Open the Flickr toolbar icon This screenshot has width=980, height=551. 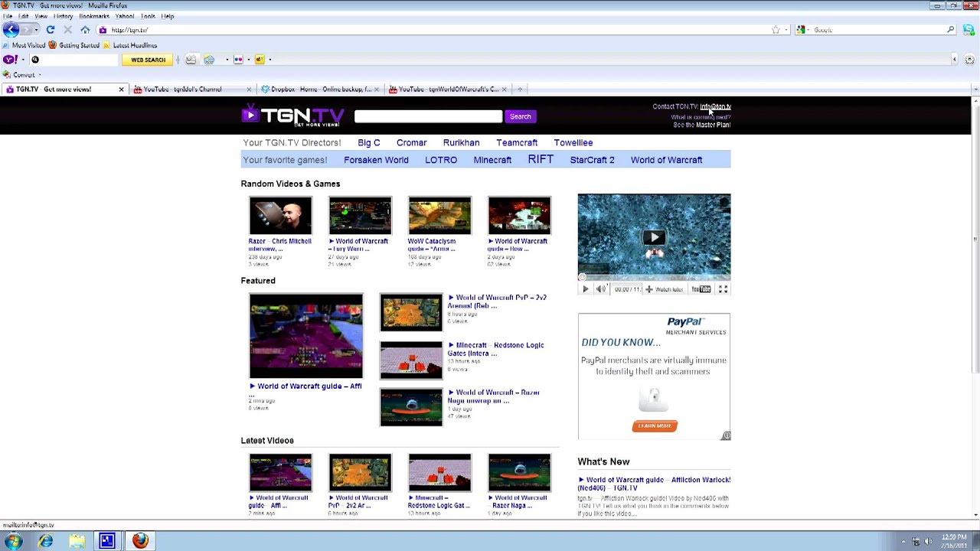[238, 60]
